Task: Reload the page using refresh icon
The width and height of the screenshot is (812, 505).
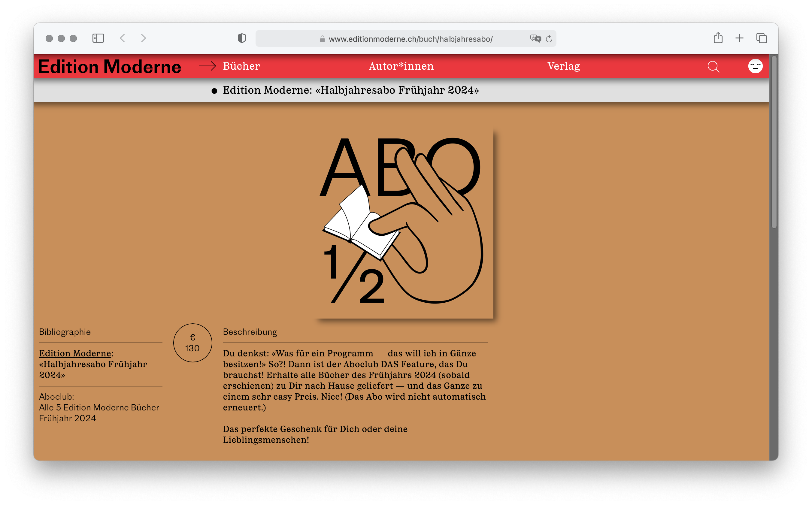Action: [549, 39]
